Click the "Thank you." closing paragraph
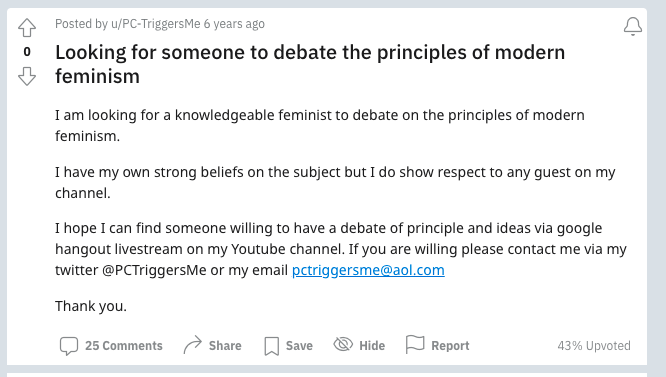This screenshot has height=377, width=666. pos(91,306)
